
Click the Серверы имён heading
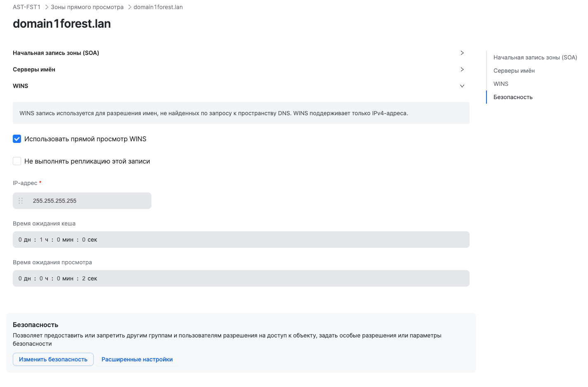(x=34, y=69)
